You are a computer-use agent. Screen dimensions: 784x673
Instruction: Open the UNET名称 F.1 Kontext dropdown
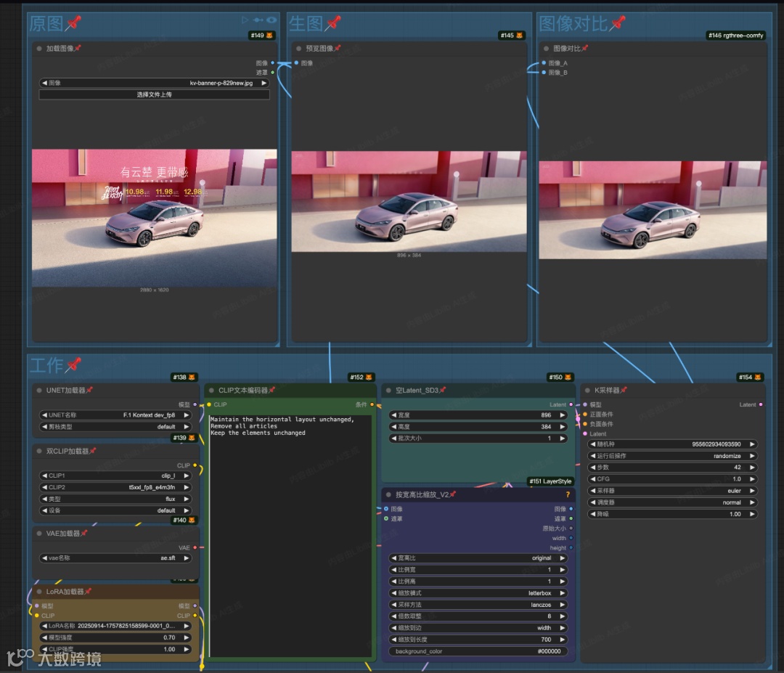(x=116, y=415)
